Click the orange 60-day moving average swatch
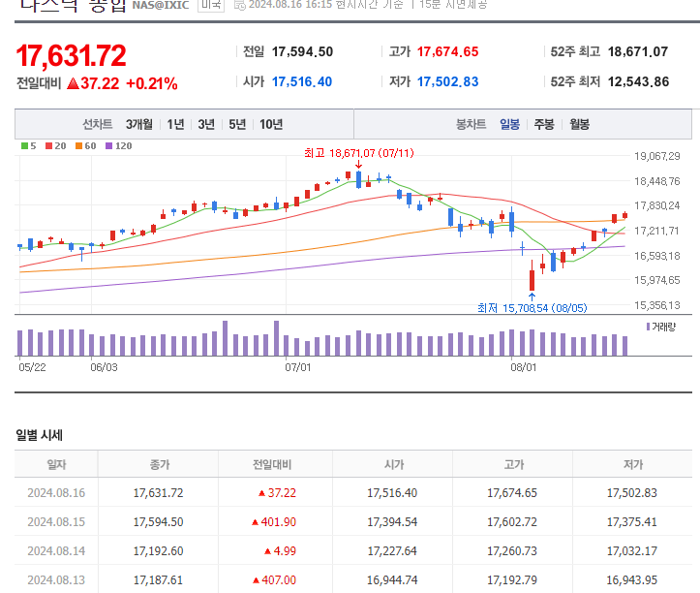Viewport: 700px width, 593px height. 79,145
